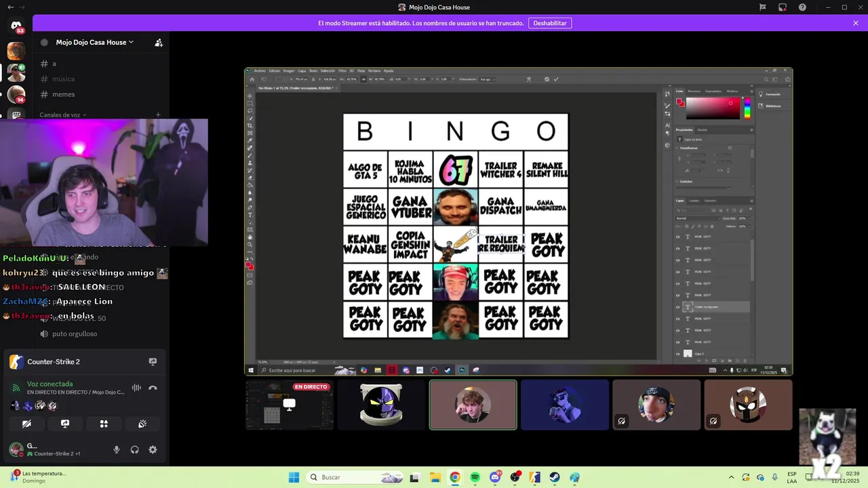The height and width of the screenshot is (488, 868).
Task: Select the Eraser tool in Photoshop
Action: [250, 178]
